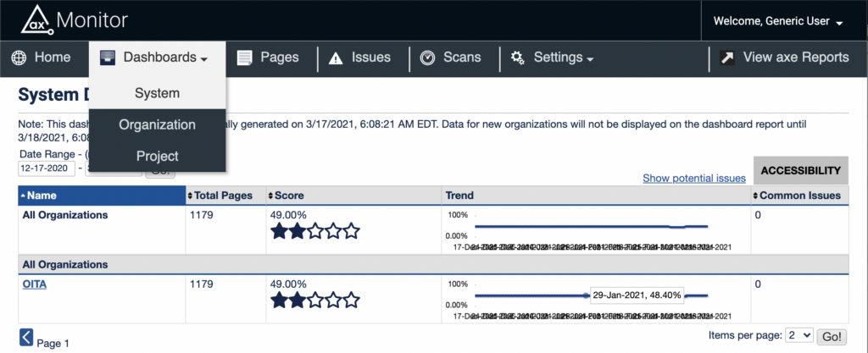This screenshot has height=353, width=868.
Task: Switch to the ACCESSIBILITY tab
Action: [x=799, y=170]
